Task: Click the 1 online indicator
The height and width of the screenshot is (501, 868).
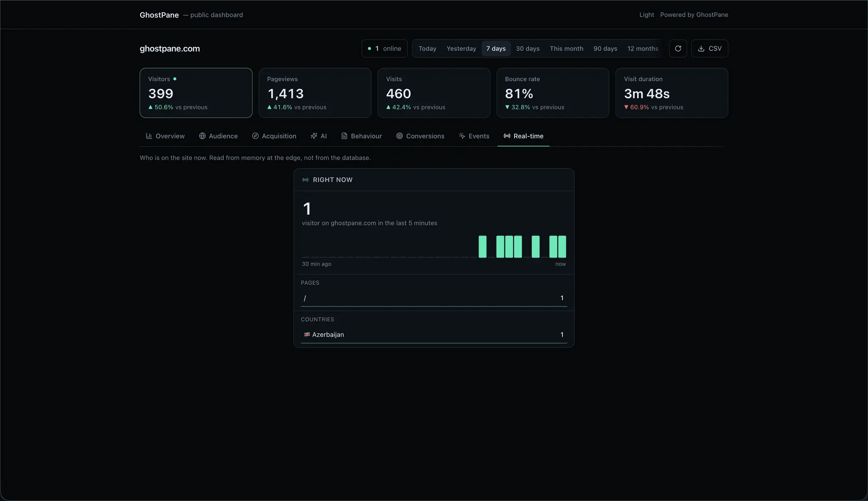Action: (384, 48)
